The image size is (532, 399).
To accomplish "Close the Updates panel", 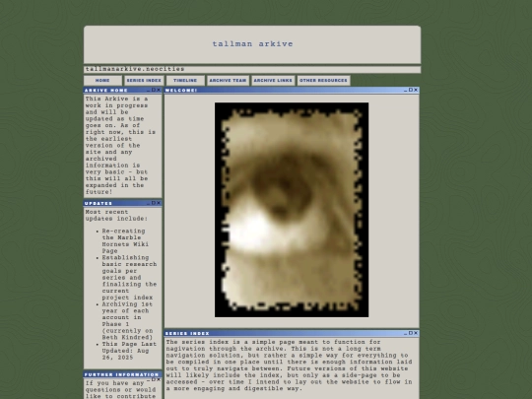I will [x=159, y=203].
